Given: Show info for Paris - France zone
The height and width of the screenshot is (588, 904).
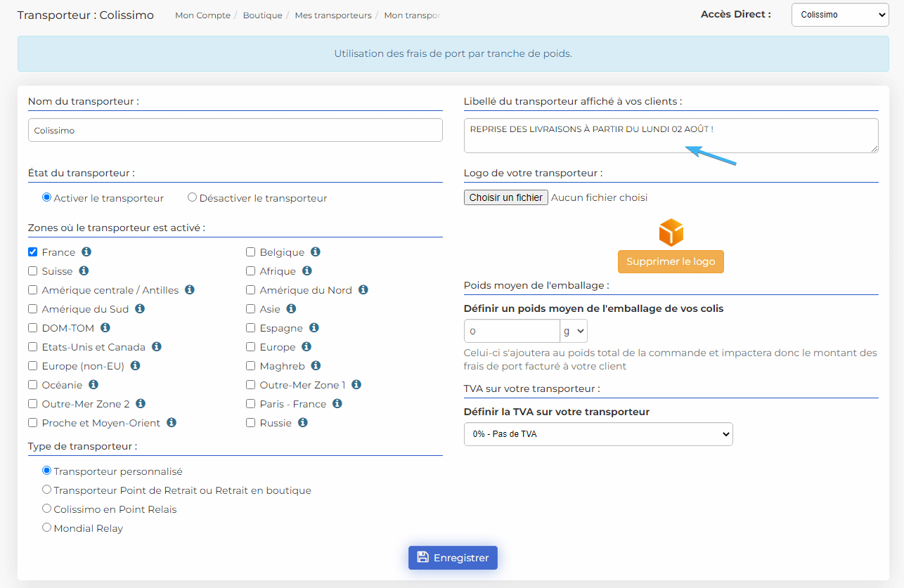Looking at the screenshot, I should (x=337, y=403).
